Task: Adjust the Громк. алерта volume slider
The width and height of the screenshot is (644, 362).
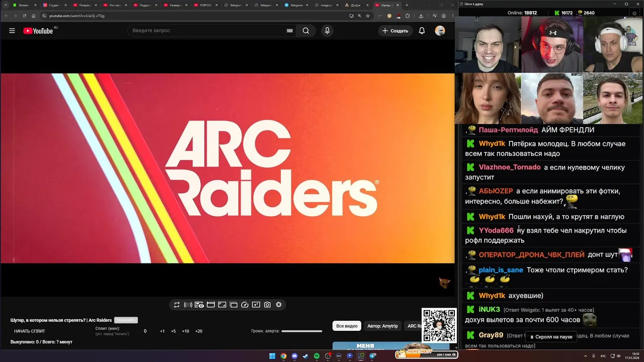Action: pyautogui.click(x=302, y=331)
